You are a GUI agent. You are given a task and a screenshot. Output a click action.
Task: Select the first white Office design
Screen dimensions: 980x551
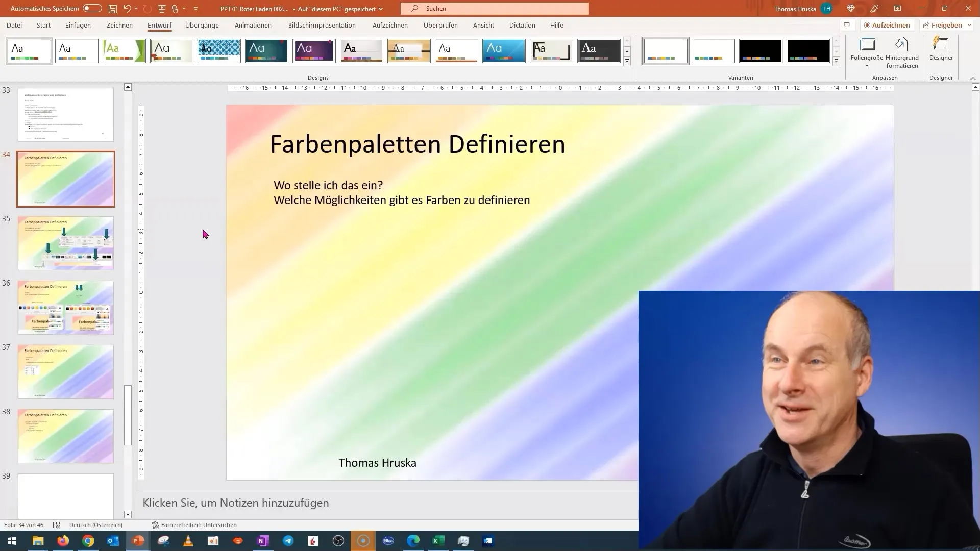29,51
